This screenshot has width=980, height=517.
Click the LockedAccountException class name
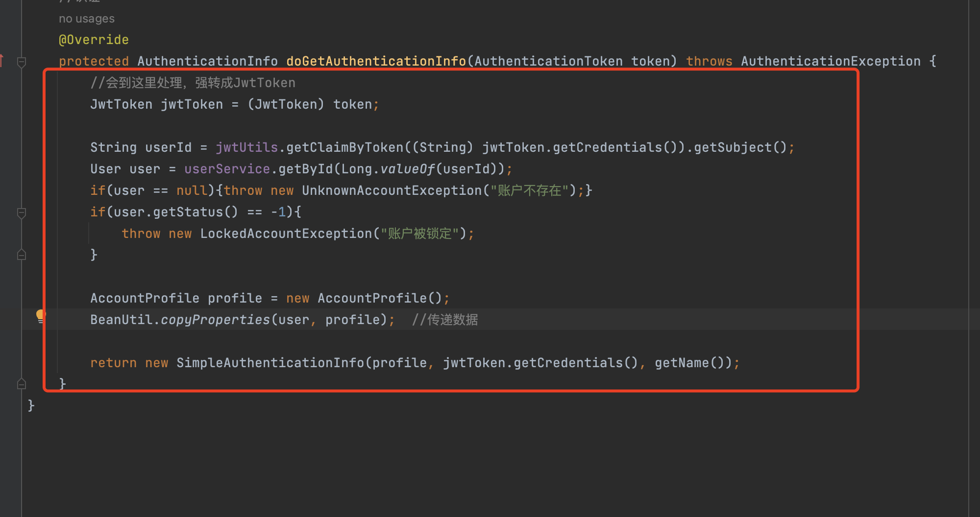(x=286, y=234)
